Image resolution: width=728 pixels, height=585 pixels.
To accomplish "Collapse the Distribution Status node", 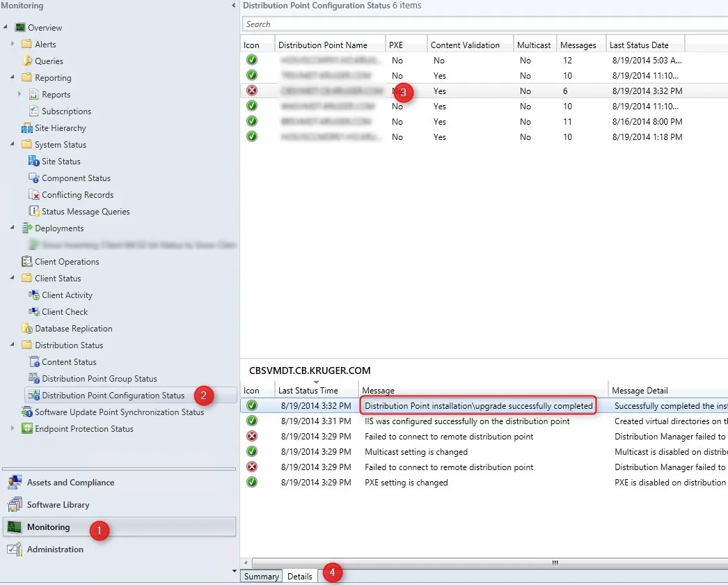I will (x=13, y=345).
